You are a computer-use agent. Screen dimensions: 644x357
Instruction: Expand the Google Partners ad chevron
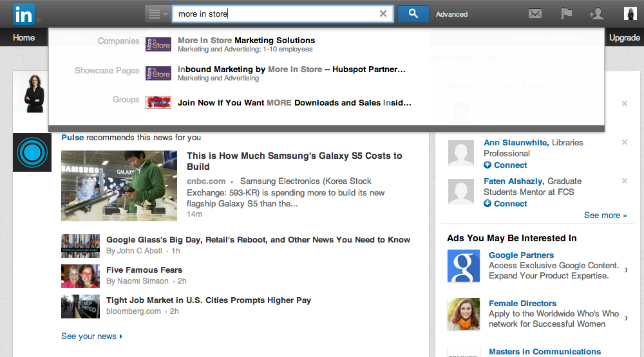point(626,270)
